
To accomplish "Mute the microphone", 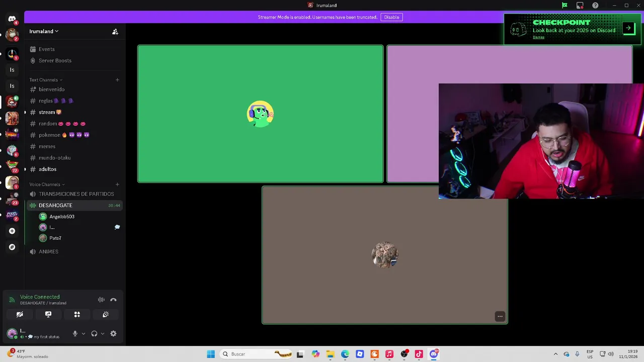I will [75, 334].
